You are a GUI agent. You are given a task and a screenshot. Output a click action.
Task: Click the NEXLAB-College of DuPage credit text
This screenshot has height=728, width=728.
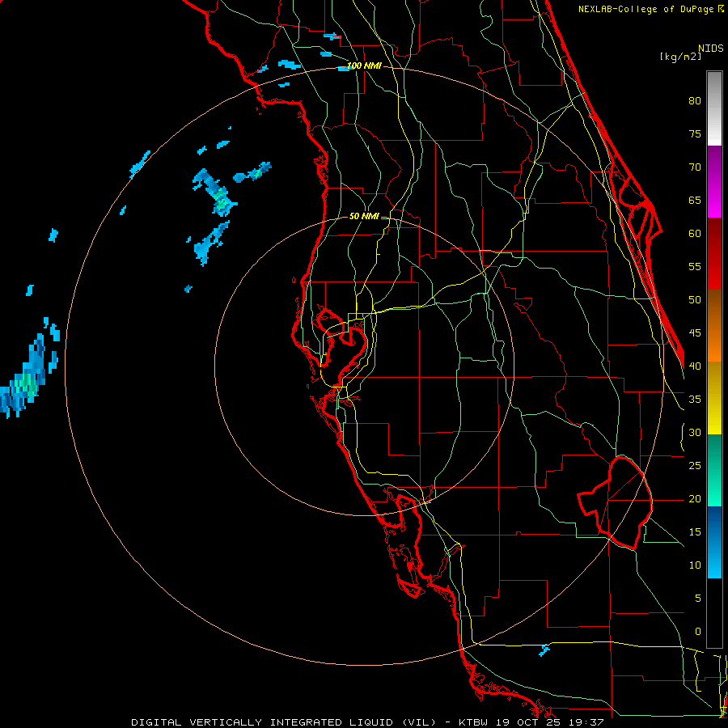click(x=651, y=9)
